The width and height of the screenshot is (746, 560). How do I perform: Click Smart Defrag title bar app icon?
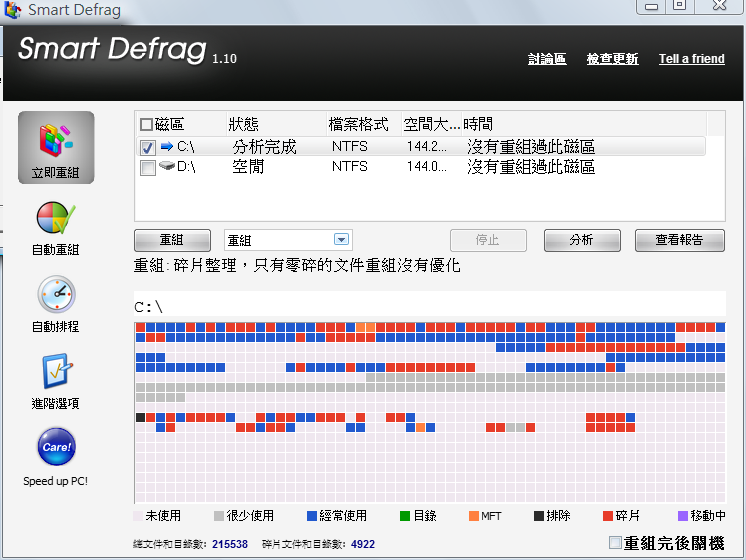(x=13, y=10)
